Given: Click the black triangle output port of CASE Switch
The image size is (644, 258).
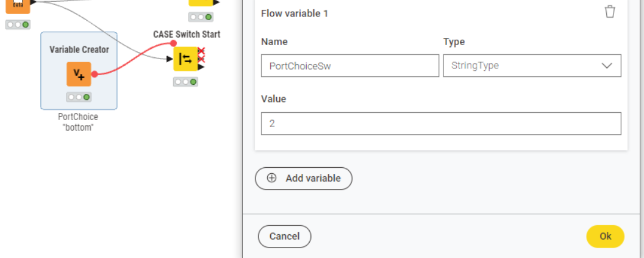Looking at the screenshot, I should 201,66.
